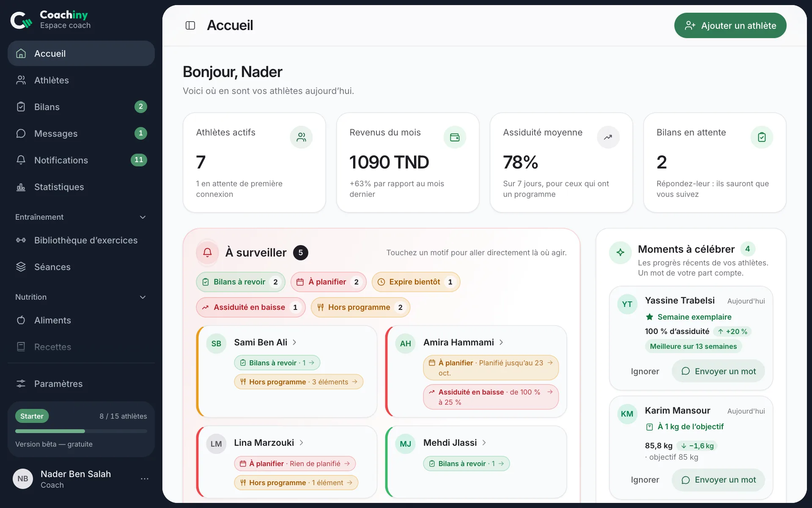Click the MJ avatar of Mehdi Jlassi
This screenshot has height=508, width=812.
(x=406, y=444)
